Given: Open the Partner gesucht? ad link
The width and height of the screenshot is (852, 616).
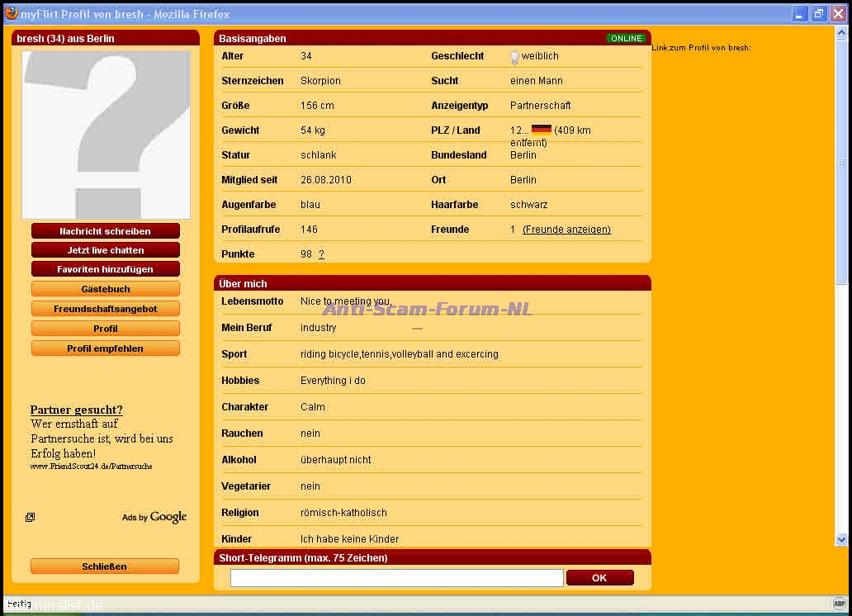Looking at the screenshot, I should tap(76, 410).
